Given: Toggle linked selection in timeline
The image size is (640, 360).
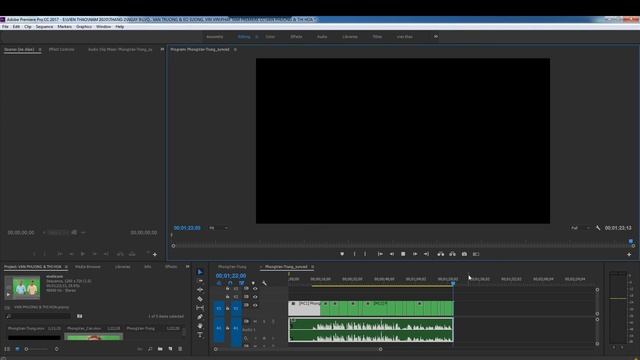Looking at the screenshot, I should pyautogui.click(x=242, y=283).
